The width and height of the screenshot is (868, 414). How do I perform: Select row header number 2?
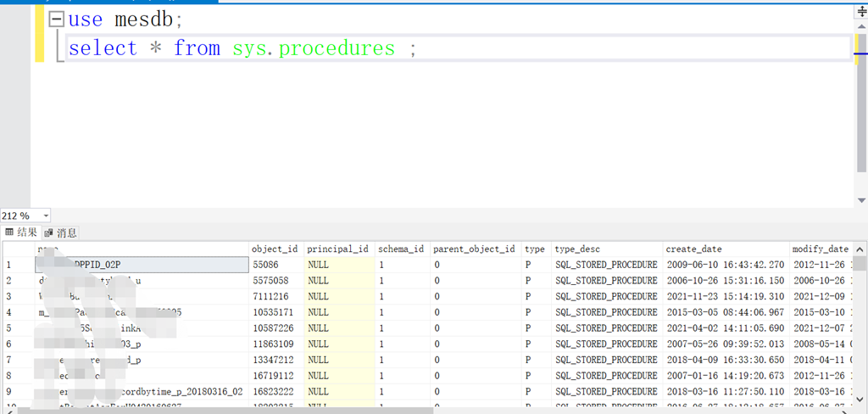19,281
